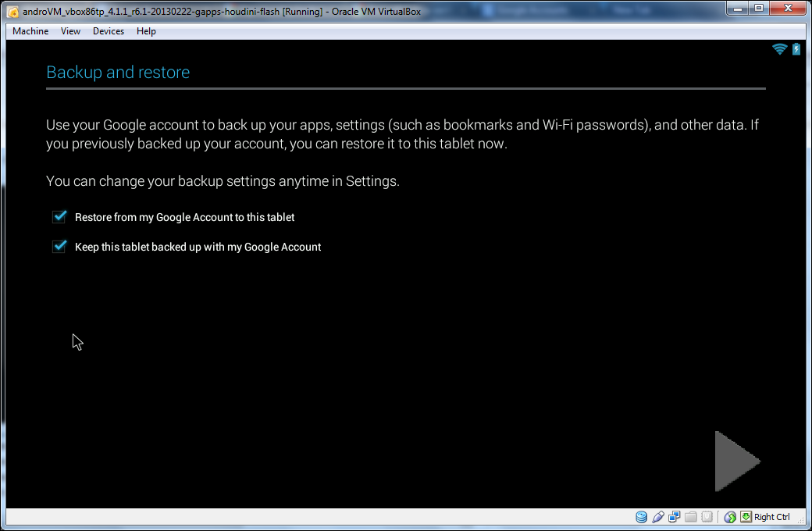Viewport: 812px width, 531px height.
Task: Open the View menu
Action: [70, 31]
